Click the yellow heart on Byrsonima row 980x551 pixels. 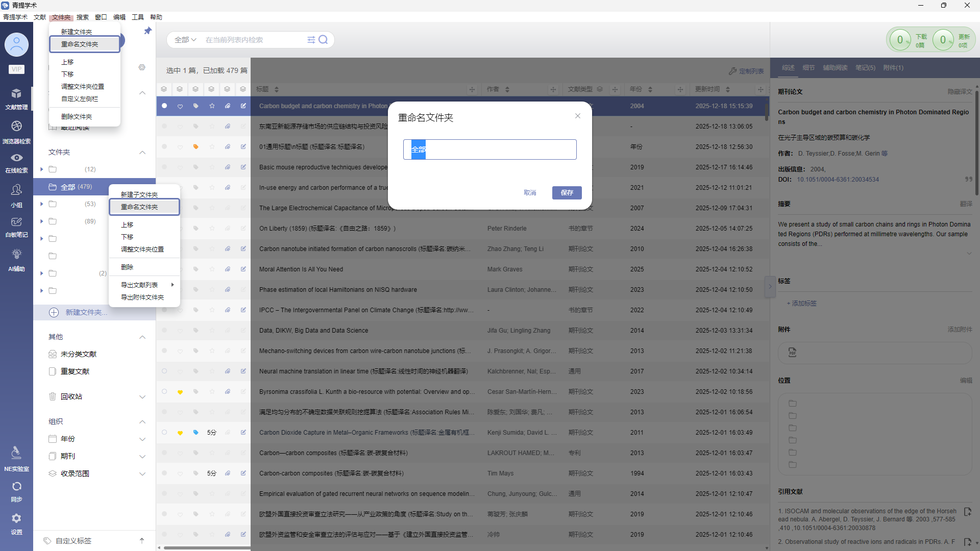coord(180,392)
